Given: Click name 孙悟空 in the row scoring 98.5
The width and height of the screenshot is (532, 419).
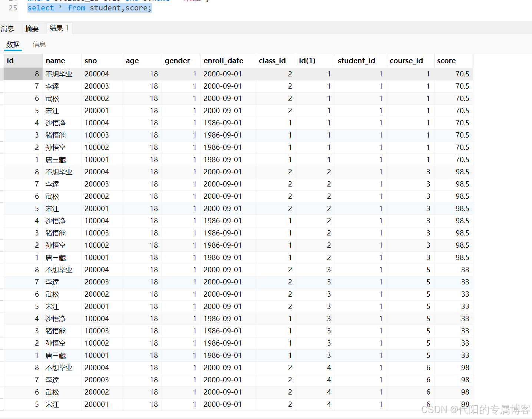Looking at the screenshot, I should (56, 245).
